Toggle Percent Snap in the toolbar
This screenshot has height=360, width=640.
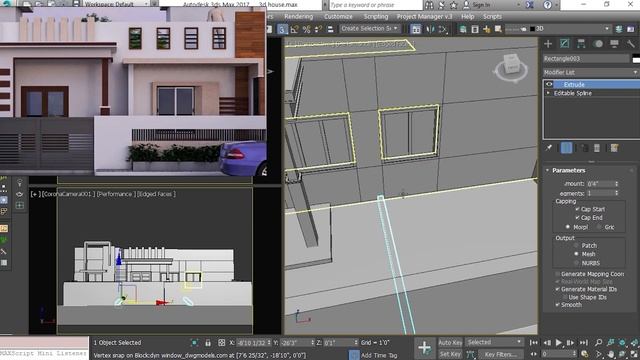click(307, 29)
